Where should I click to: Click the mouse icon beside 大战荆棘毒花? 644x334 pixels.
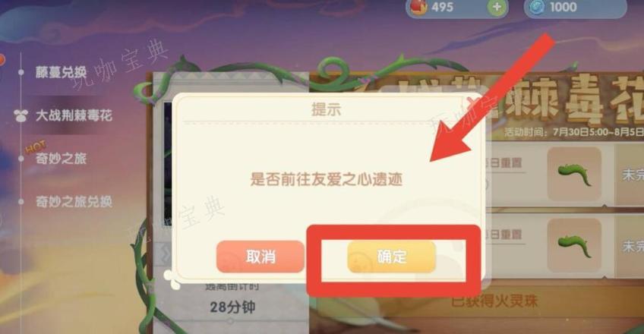tap(21, 115)
